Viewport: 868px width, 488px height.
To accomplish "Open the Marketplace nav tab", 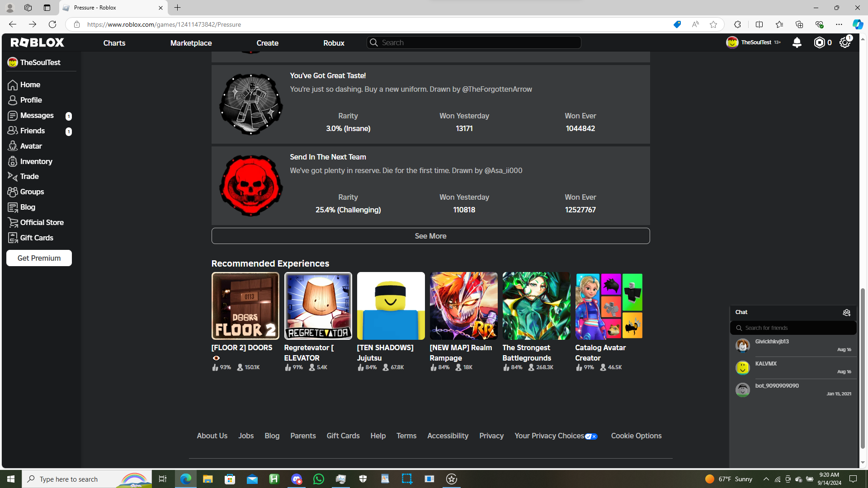I will (191, 43).
